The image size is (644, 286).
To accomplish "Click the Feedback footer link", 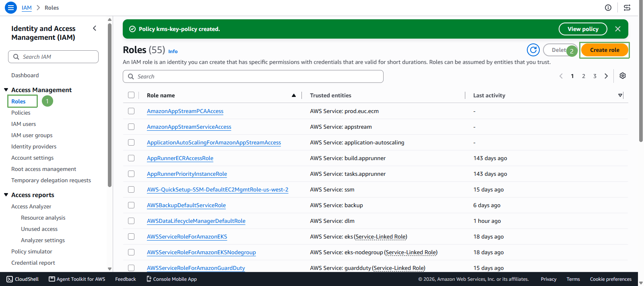I will 126,279.
